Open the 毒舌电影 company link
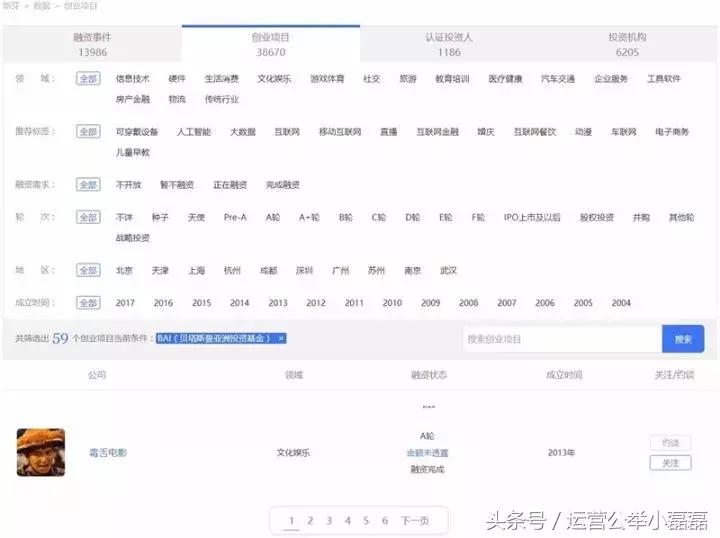This screenshot has width=720, height=538. [x=108, y=453]
